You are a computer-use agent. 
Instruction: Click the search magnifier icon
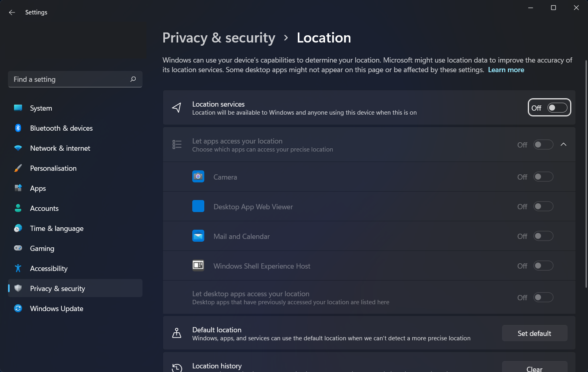tap(133, 79)
